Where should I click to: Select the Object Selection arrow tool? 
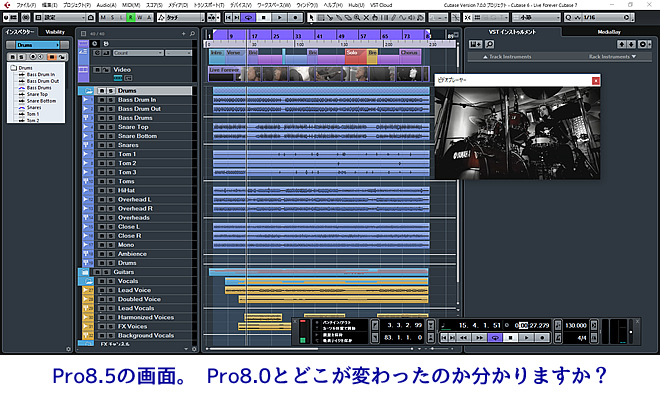[x=311, y=18]
